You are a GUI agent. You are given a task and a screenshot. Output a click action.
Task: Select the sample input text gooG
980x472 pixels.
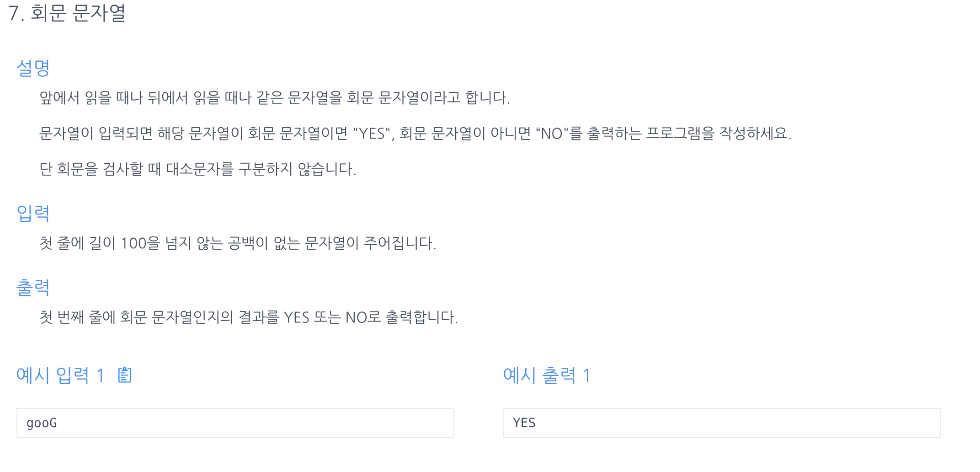[x=42, y=423]
